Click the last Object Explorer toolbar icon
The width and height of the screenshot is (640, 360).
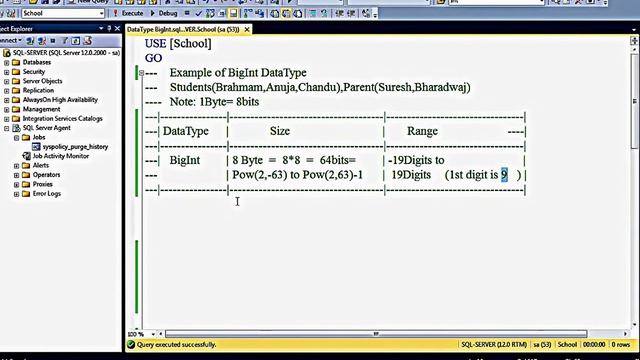point(87,41)
